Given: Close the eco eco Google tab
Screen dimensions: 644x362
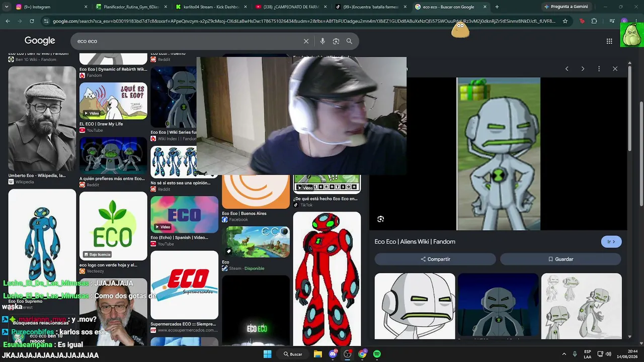Looking at the screenshot, I should (x=485, y=7).
